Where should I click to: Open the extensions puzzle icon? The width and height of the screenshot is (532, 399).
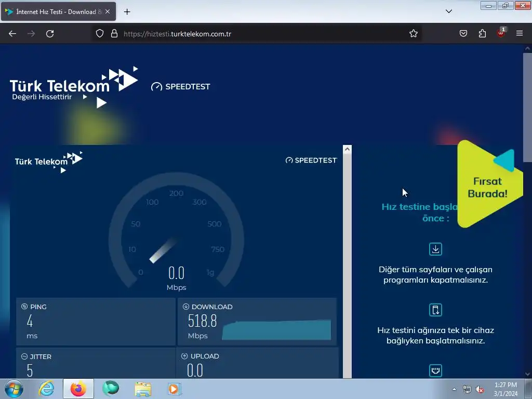tap(482, 34)
